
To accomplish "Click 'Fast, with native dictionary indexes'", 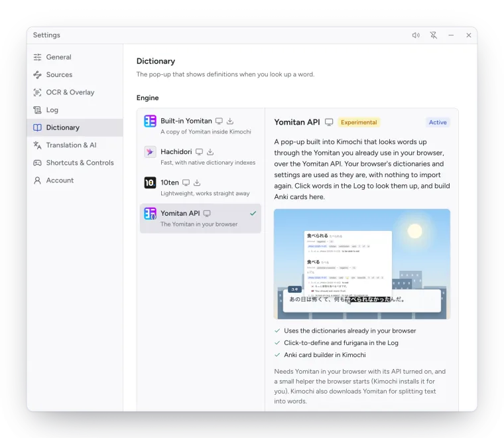I will point(208,163).
